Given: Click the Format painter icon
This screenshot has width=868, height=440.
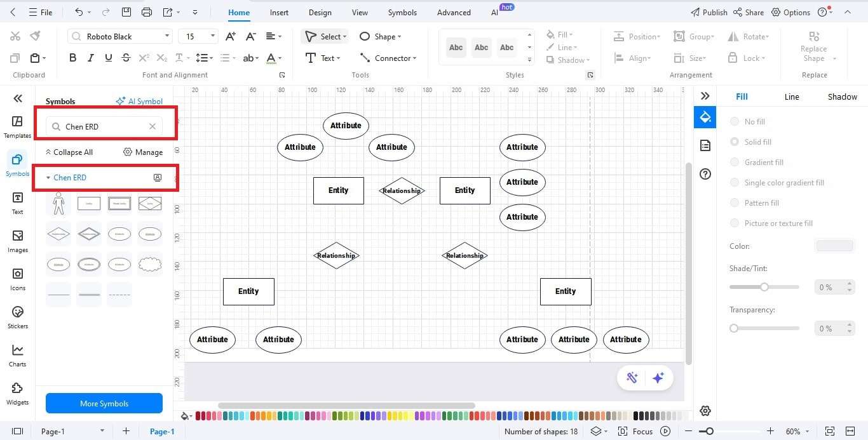Looking at the screenshot, I should click(x=36, y=36).
